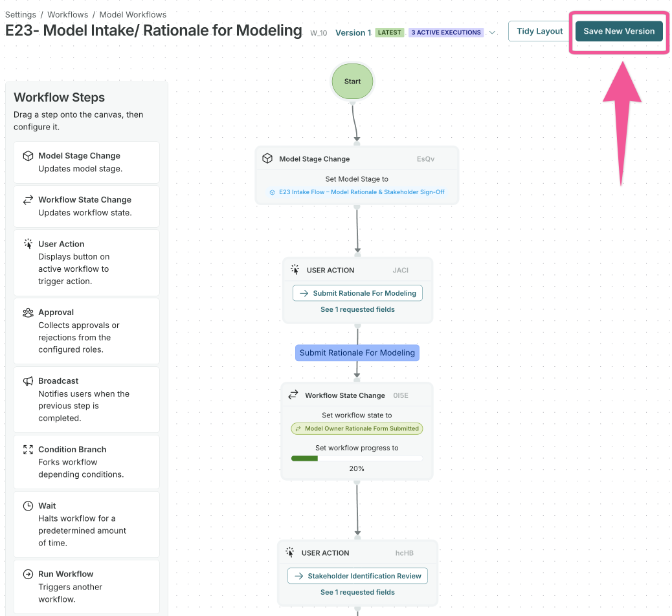Select the Run Workflow arrow icon
The image size is (672, 616).
click(x=28, y=574)
